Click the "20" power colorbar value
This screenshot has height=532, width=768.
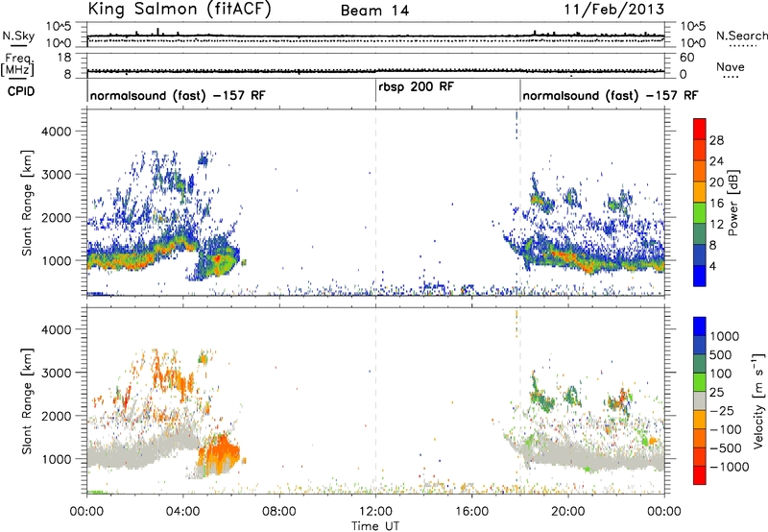pos(716,182)
